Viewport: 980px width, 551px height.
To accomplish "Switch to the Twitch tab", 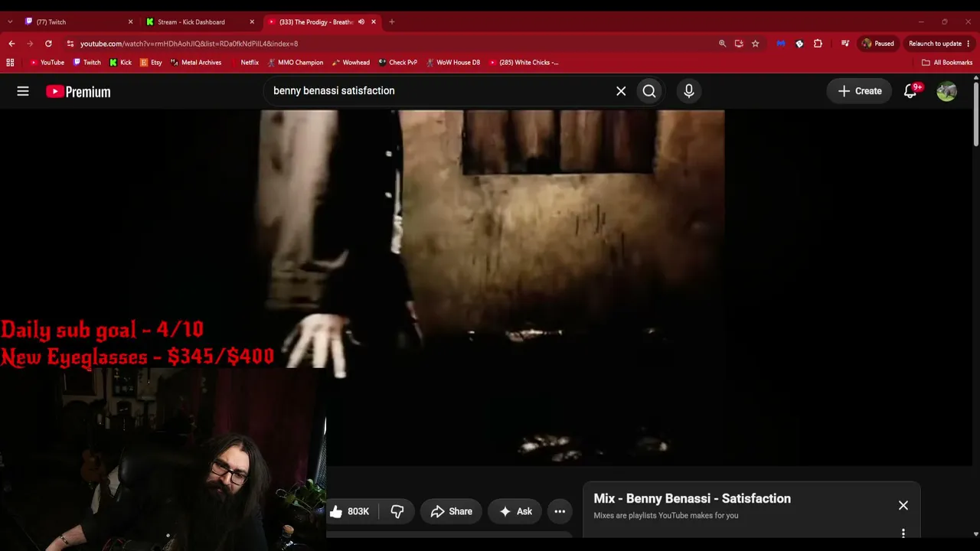I will [77, 22].
